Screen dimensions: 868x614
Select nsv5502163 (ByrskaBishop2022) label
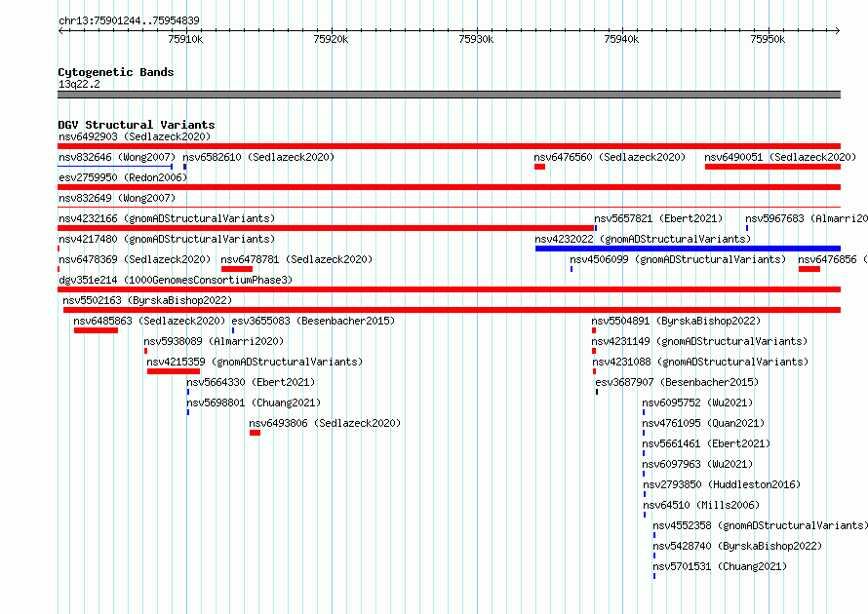pos(147,300)
